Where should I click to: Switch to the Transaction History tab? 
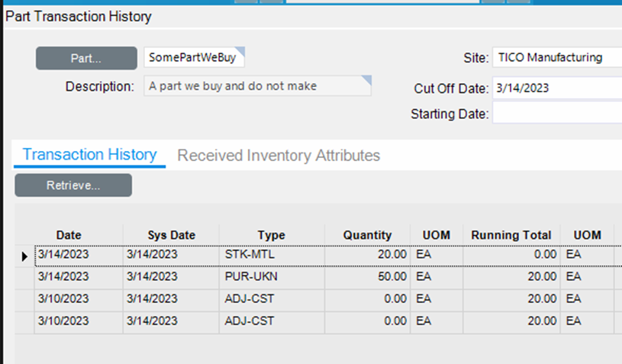point(89,155)
